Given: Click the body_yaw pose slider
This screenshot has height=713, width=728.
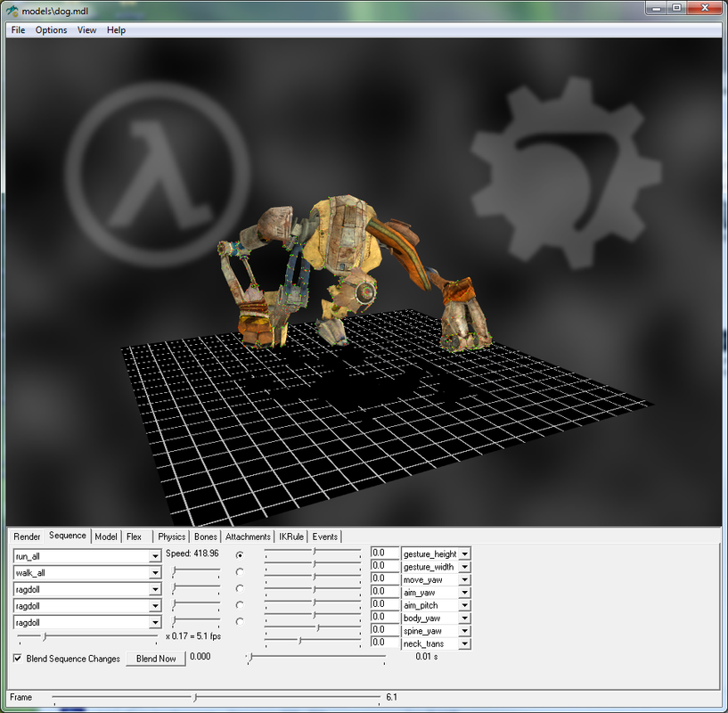Looking at the screenshot, I should pyautogui.click(x=313, y=616).
